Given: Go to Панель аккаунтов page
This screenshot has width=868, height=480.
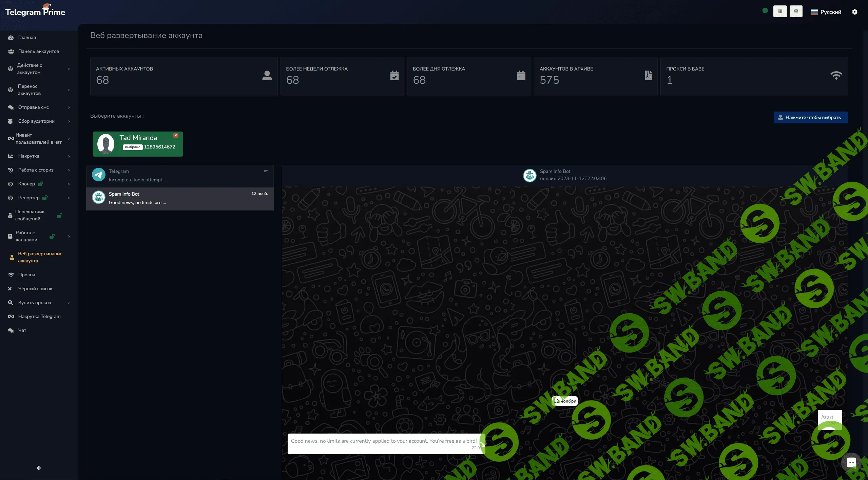Looking at the screenshot, I should [x=38, y=51].
